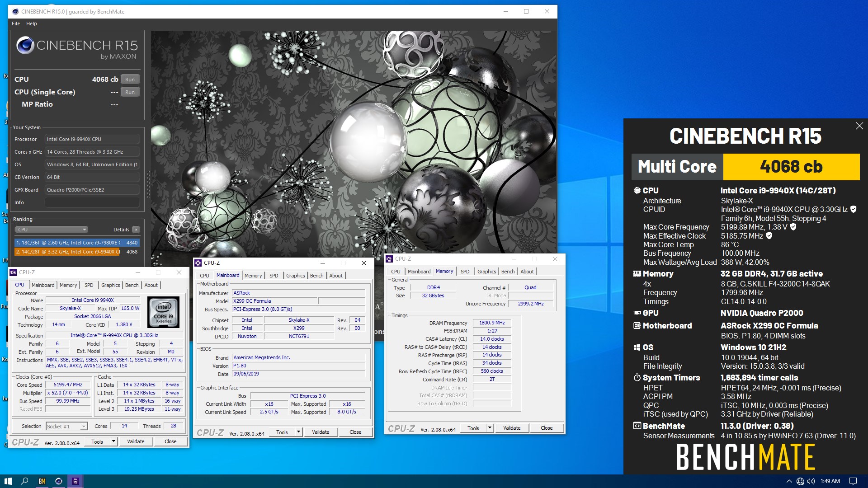
Task: Click Tools in left CPU-Z window
Action: coord(97,441)
